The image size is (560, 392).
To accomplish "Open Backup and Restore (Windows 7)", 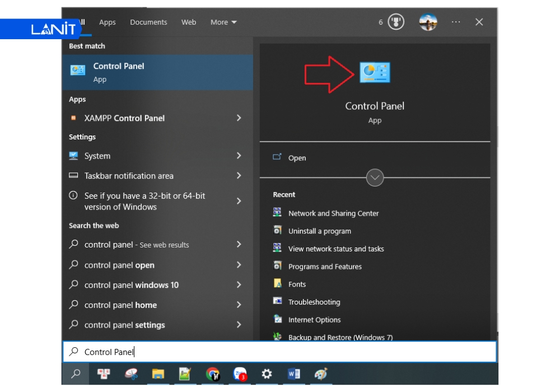I will coord(340,337).
